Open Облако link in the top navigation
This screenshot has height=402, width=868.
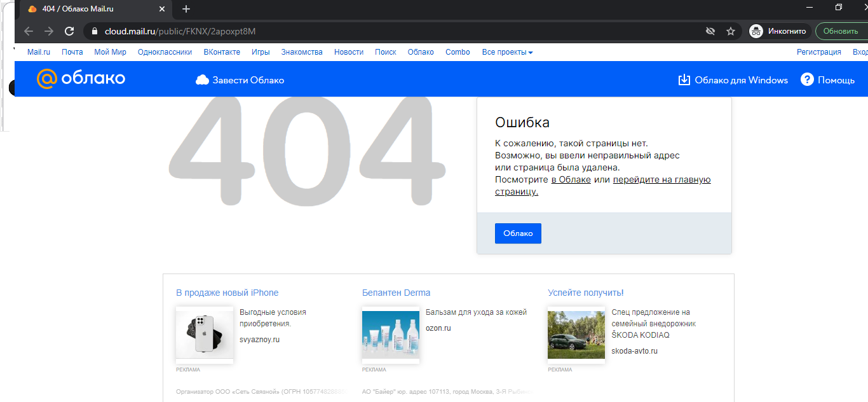(421, 52)
